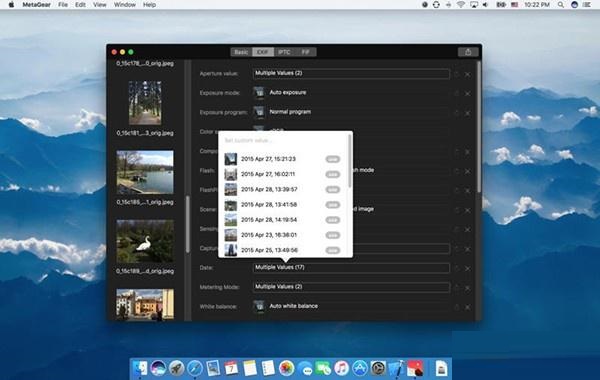Click the camera icon beside Auto exposure
The image size is (600, 380).
coord(259,92)
